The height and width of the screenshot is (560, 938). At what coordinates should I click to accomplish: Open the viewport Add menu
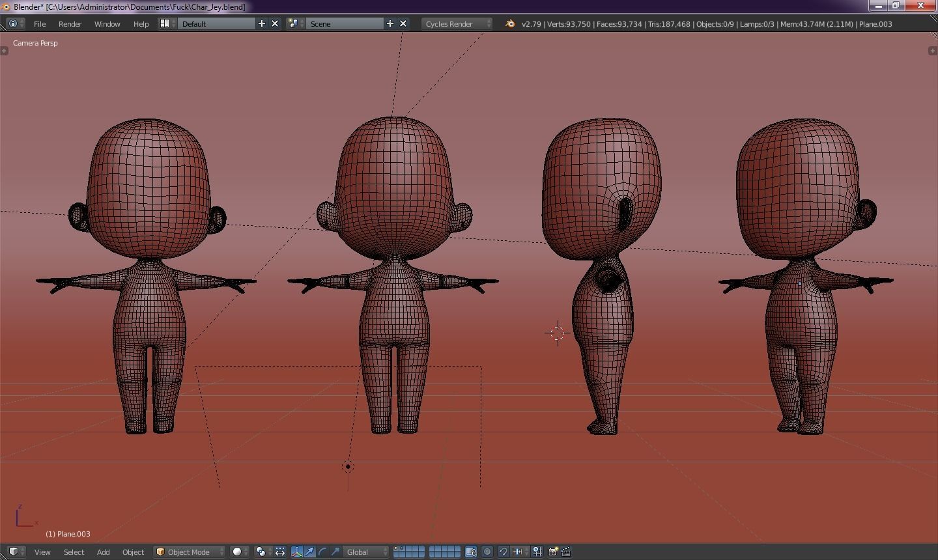coord(103,552)
